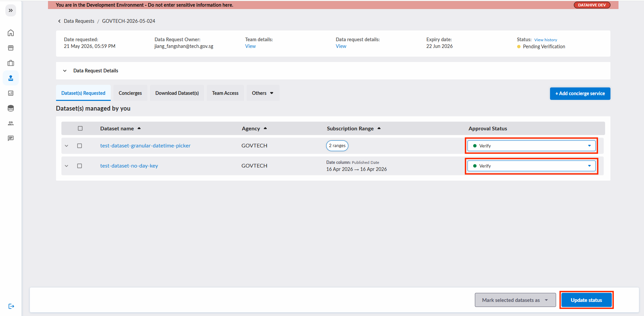Open Approval Status dropdown for test-dataset-no-day-key
This screenshot has width=644, height=316.
pyautogui.click(x=531, y=166)
